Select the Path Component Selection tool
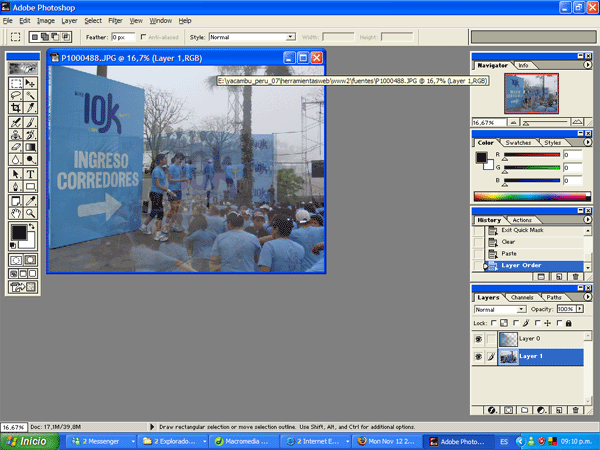This screenshot has width=600, height=450. coord(16,174)
